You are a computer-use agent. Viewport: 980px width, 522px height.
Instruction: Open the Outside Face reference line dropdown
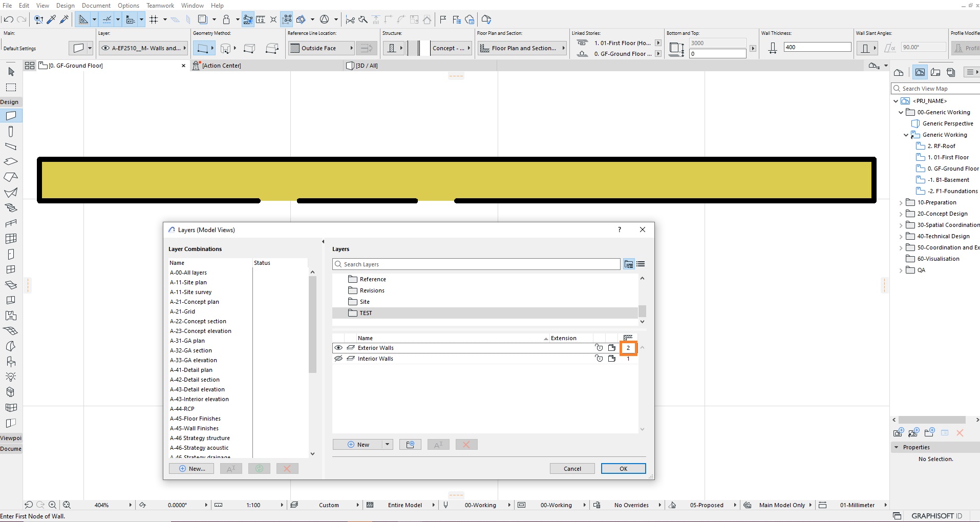(322, 48)
